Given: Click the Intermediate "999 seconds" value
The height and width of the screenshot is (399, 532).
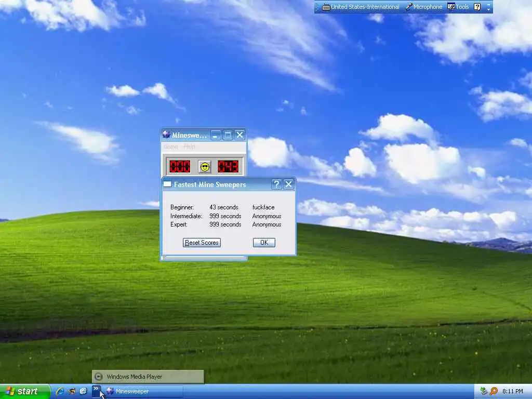Looking at the screenshot, I should click(x=225, y=216).
